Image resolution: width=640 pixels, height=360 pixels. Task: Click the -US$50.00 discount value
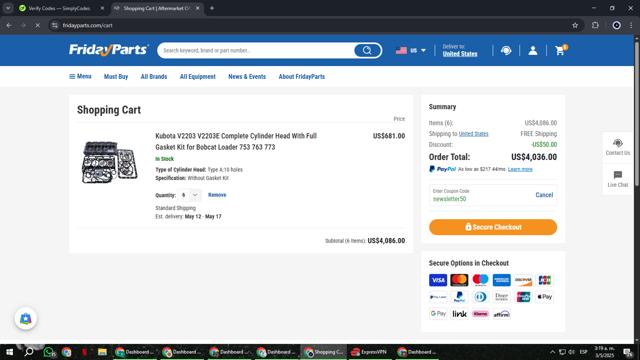[544, 144]
